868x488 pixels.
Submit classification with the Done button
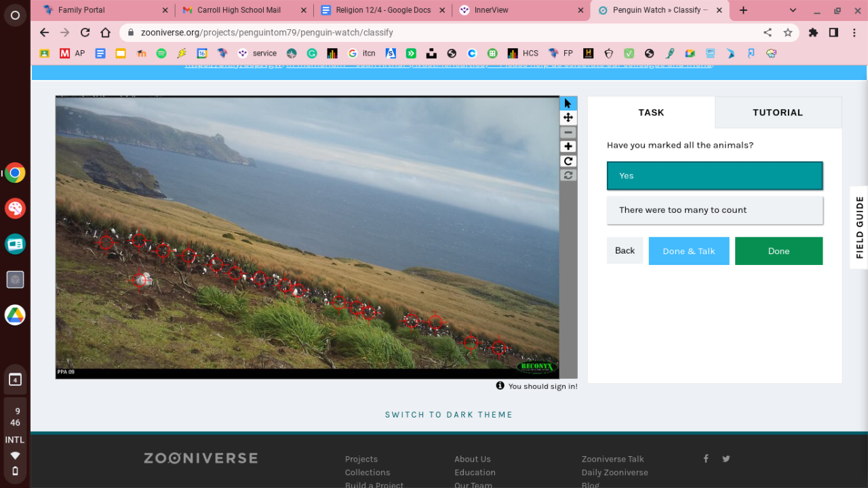[778, 251]
